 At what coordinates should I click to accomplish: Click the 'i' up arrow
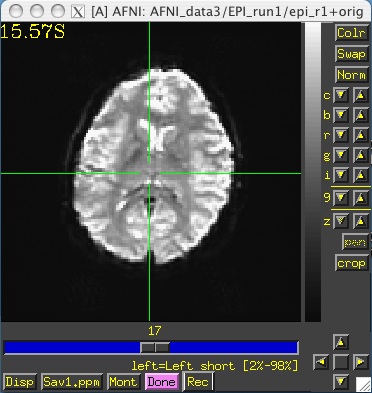coord(360,175)
